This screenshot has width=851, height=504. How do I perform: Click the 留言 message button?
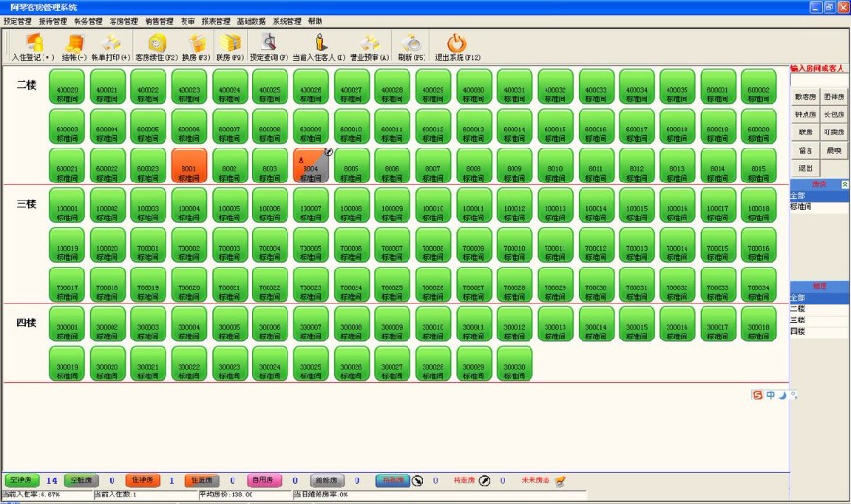805,150
